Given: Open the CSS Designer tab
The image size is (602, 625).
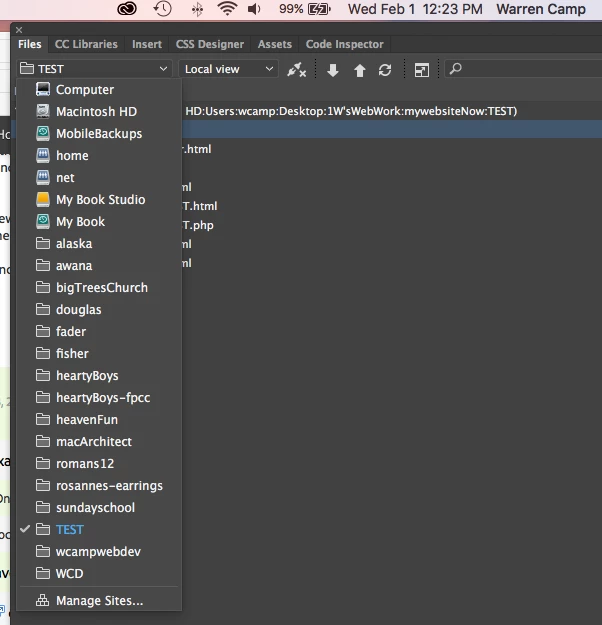Looking at the screenshot, I should (210, 44).
